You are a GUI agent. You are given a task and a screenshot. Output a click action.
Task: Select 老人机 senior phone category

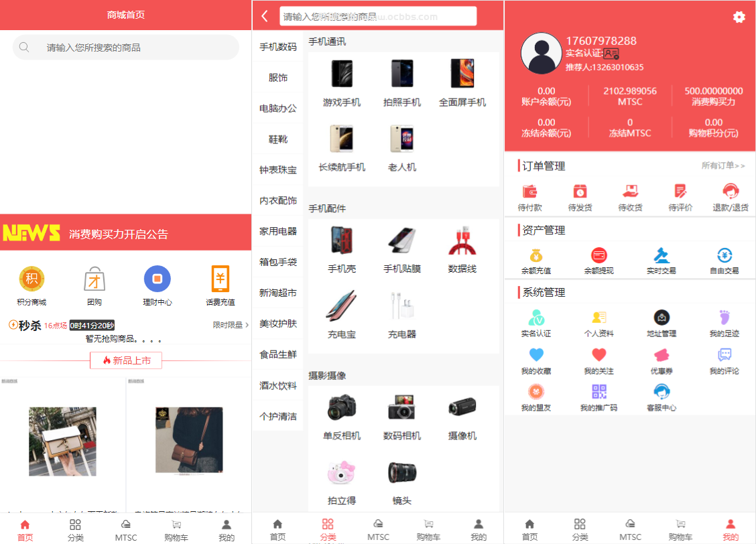coord(402,148)
